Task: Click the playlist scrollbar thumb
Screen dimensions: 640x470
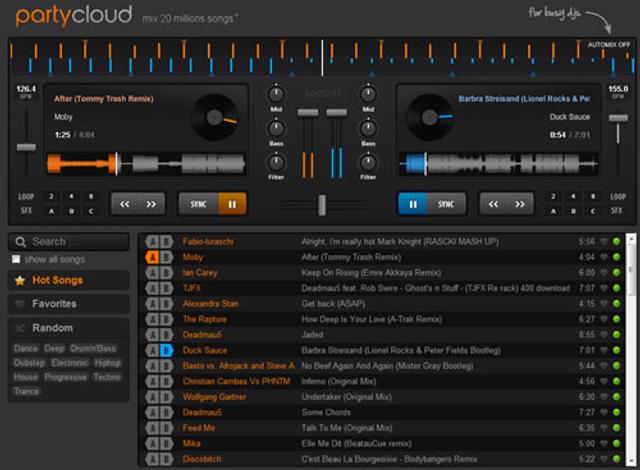Action: 631,269
